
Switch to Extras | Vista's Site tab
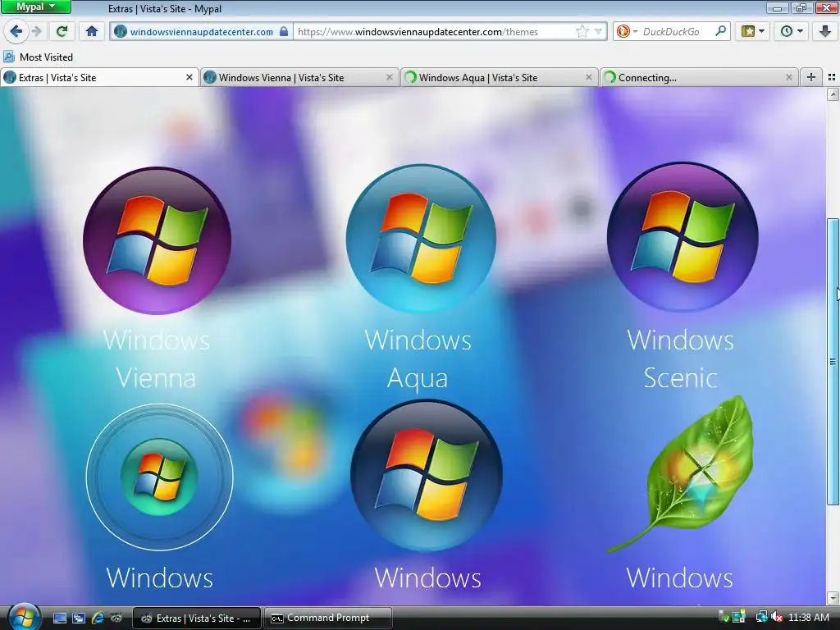[99, 78]
